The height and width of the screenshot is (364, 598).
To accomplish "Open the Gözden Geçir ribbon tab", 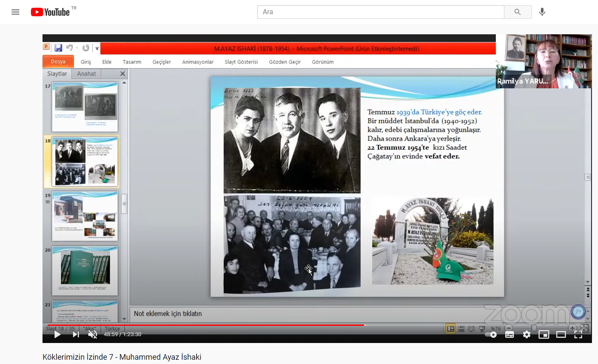I will click(285, 62).
